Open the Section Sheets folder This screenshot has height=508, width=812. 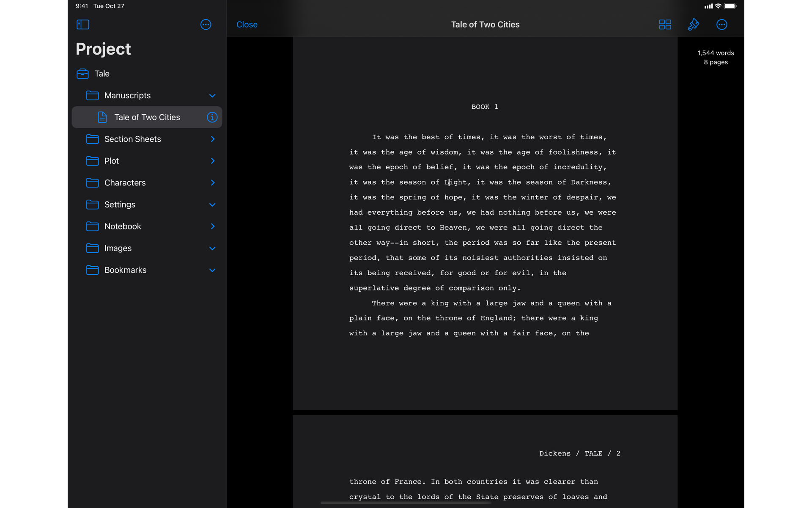click(147, 139)
